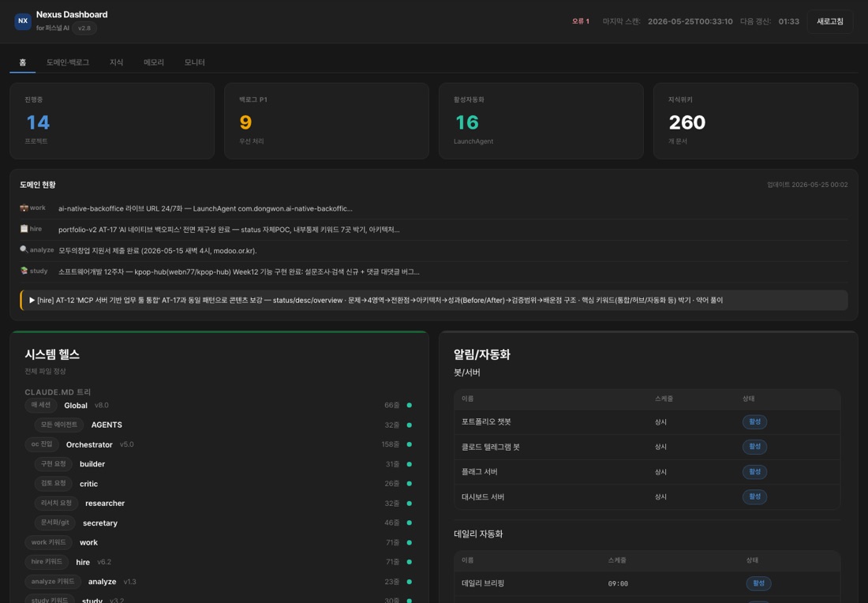Open the 백로그 P1 card showing 9

(x=327, y=122)
